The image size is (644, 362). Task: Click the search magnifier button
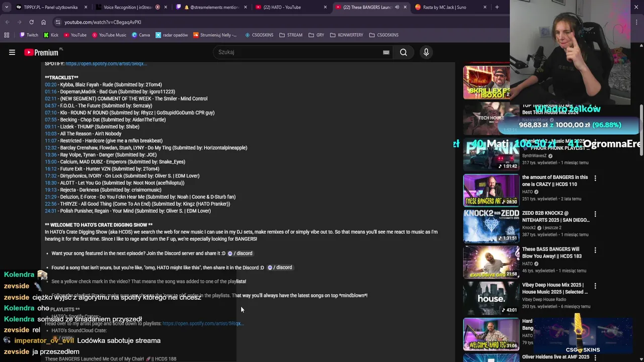(x=404, y=52)
